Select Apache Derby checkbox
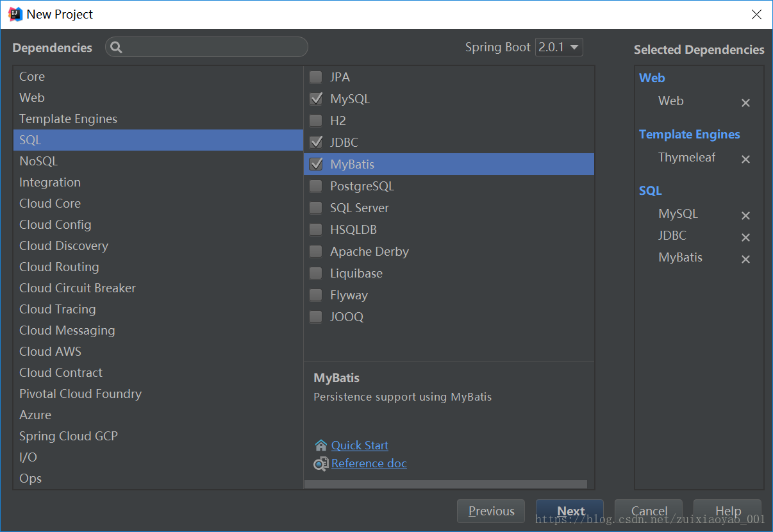The width and height of the screenshot is (773, 532). 316,251
